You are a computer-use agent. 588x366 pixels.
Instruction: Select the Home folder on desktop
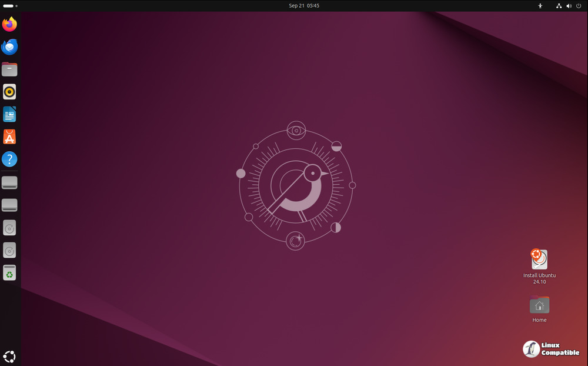(539, 305)
